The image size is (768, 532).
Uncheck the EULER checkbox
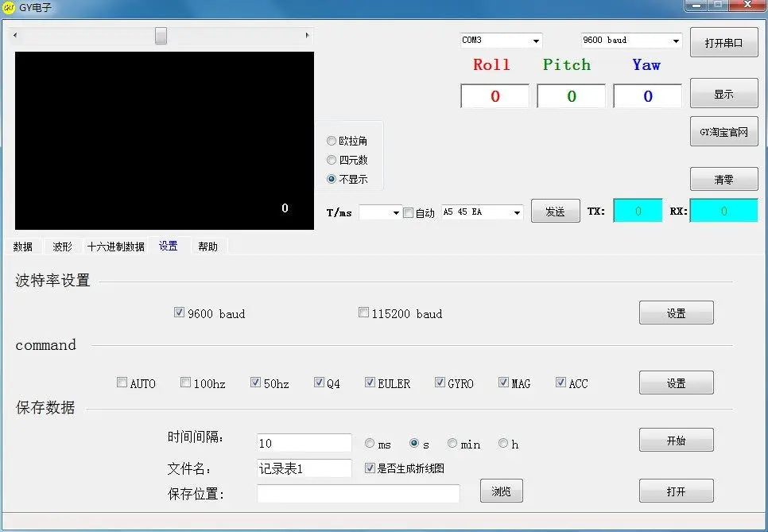(x=370, y=382)
